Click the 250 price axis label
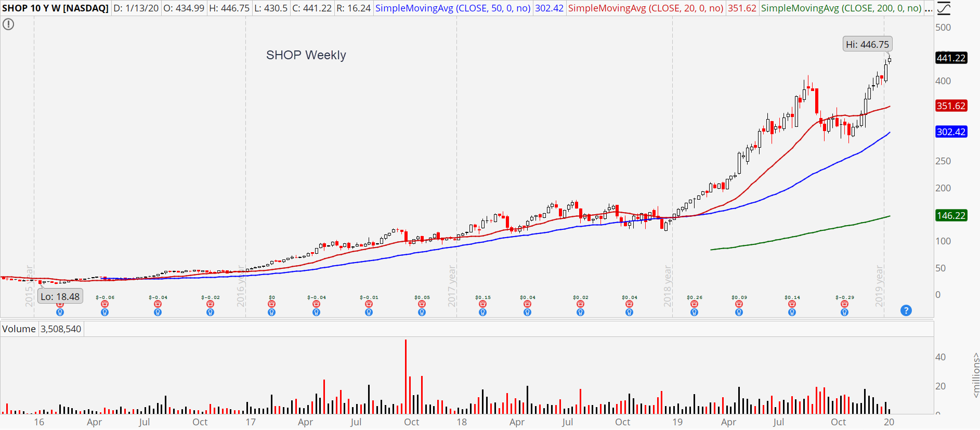980x430 pixels. pyautogui.click(x=943, y=161)
